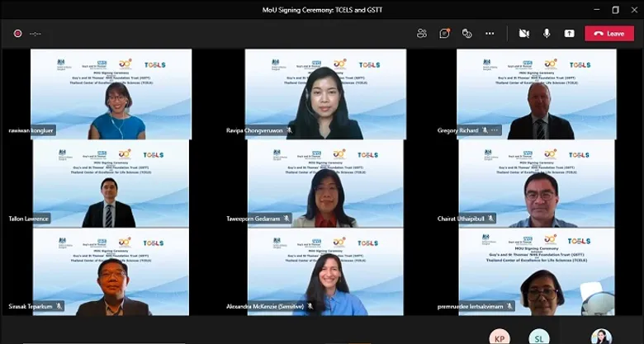Select the rawiwan kongluer name label
The image size is (644, 344).
(31, 130)
